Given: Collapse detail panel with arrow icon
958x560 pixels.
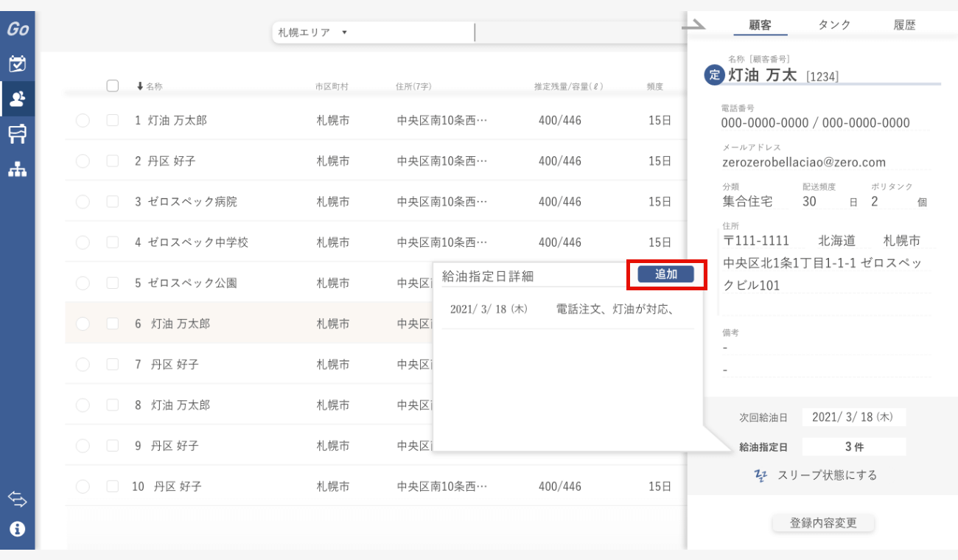Looking at the screenshot, I should [x=693, y=27].
